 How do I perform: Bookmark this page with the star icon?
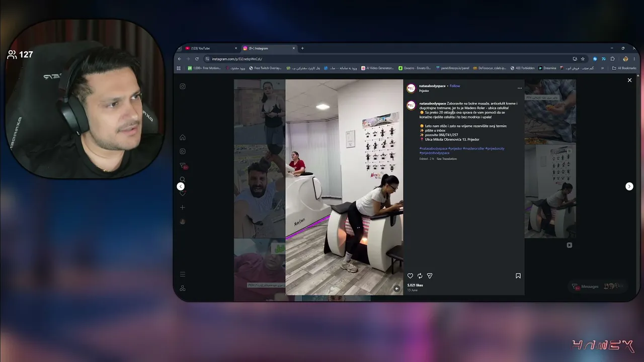click(583, 59)
